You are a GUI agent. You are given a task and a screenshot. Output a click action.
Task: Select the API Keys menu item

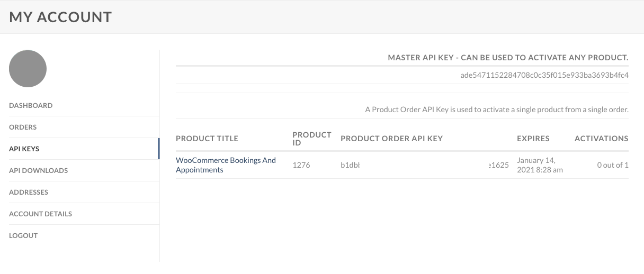(x=24, y=149)
